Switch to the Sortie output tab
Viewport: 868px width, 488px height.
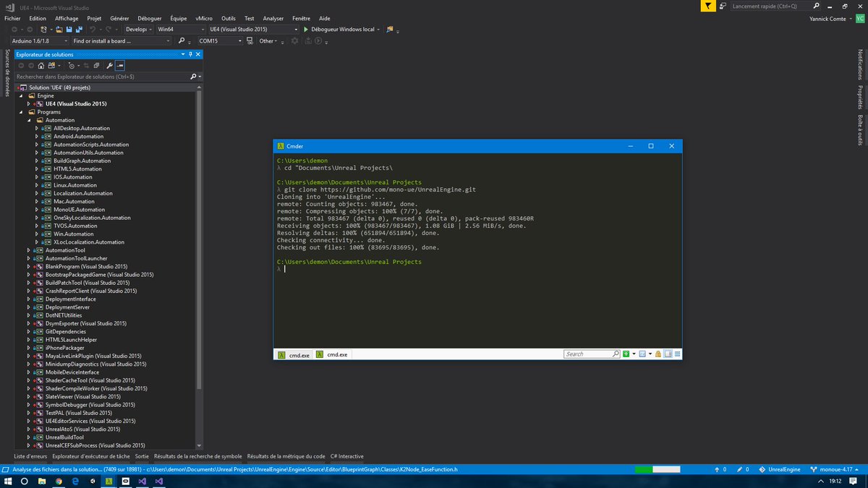[142, 456]
